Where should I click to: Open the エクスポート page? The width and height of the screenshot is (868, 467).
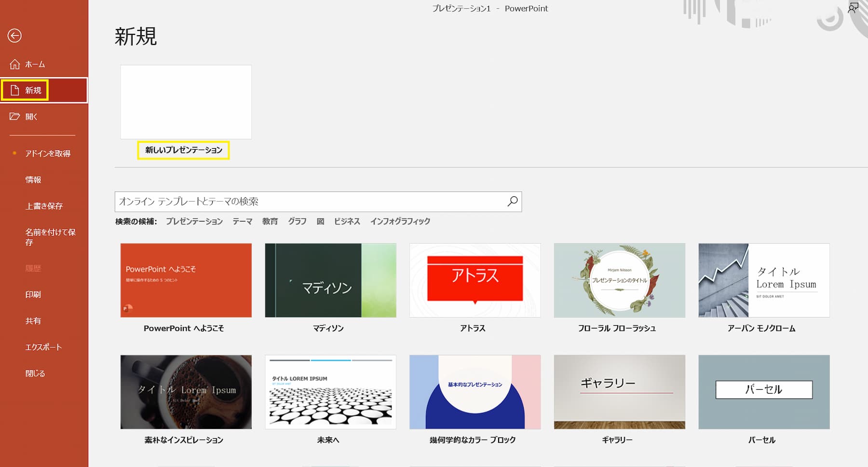click(x=43, y=347)
